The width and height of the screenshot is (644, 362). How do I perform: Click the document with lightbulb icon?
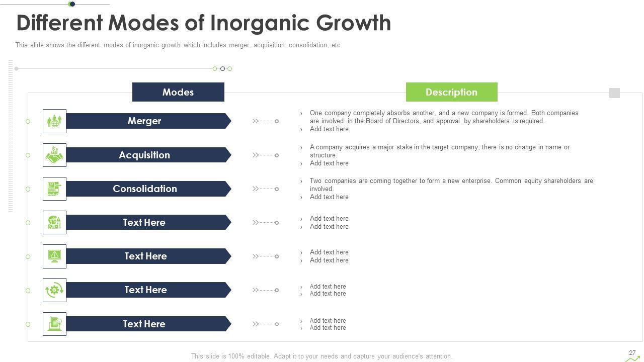(54, 324)
